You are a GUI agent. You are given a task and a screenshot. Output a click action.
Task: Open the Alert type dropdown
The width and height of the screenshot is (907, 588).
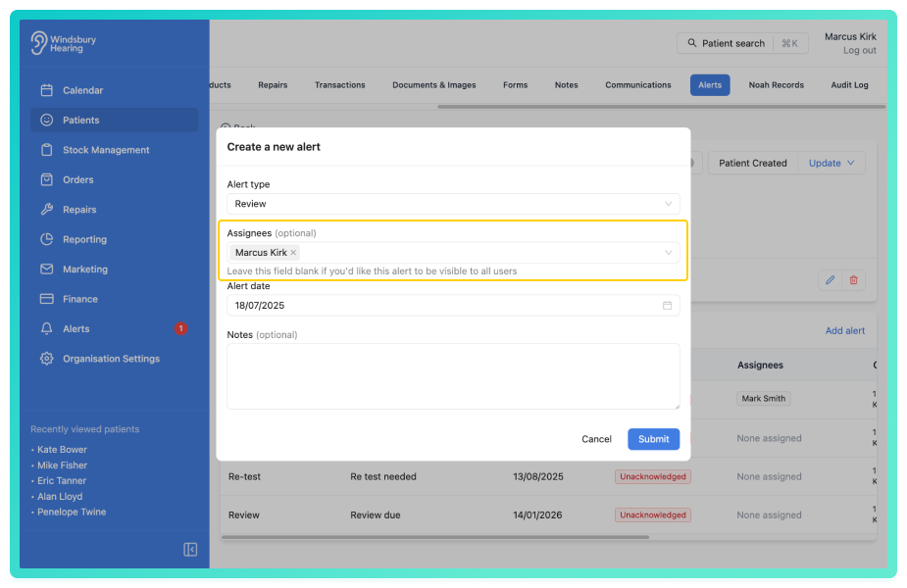click(453, 204)
